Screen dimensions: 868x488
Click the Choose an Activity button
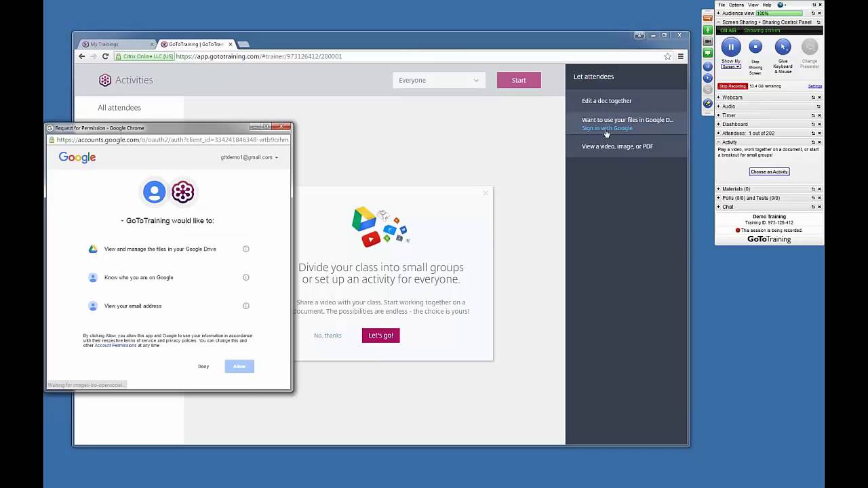tap(769, 171)
